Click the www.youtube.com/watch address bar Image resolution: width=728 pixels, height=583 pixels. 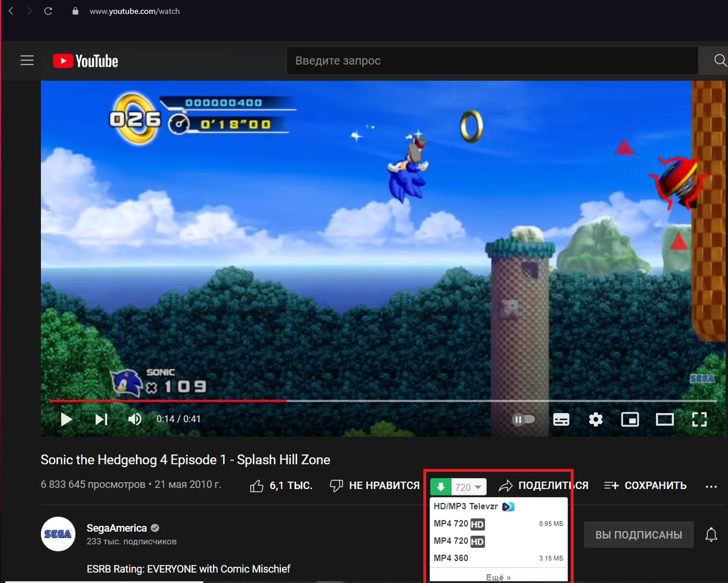click(135, 11)
